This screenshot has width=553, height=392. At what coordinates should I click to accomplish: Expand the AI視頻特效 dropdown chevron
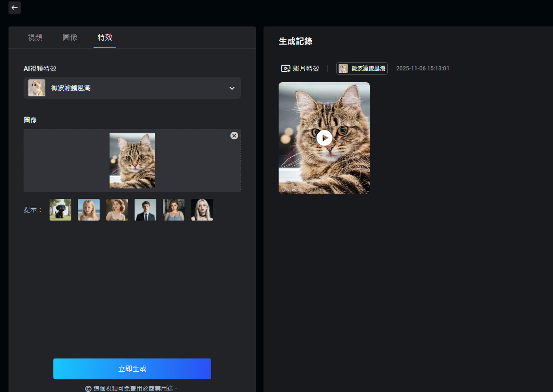pos(232,88)
